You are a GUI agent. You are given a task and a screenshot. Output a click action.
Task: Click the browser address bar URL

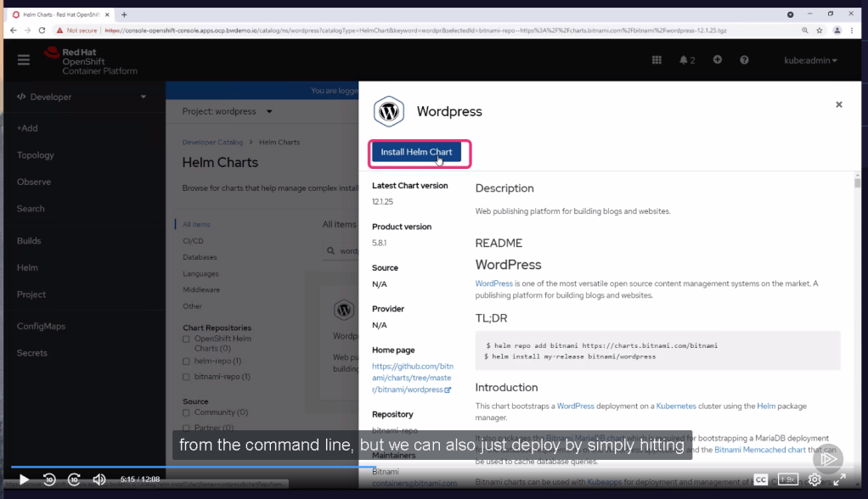[x=415, y=31]
